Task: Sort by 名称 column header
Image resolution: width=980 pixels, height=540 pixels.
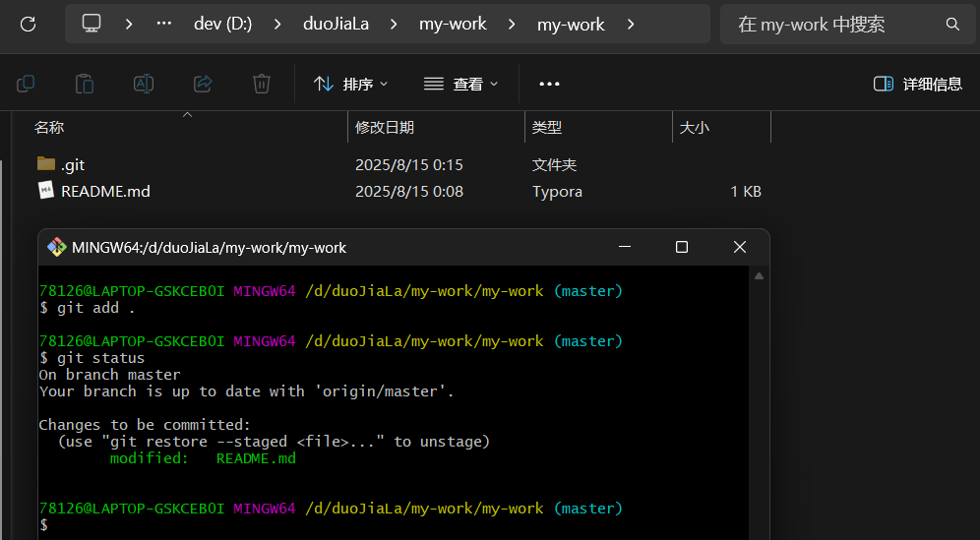Action: [x=49, y=128]
